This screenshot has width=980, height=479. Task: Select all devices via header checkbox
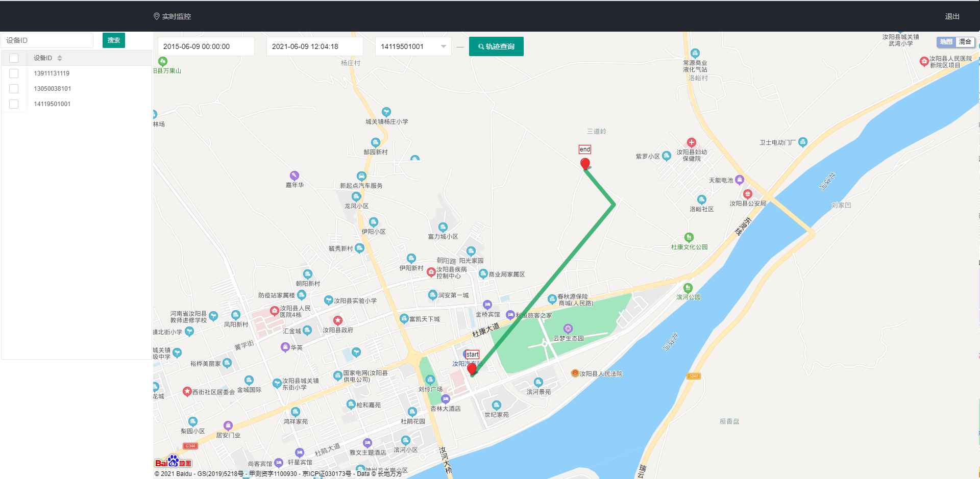[14, 58]
